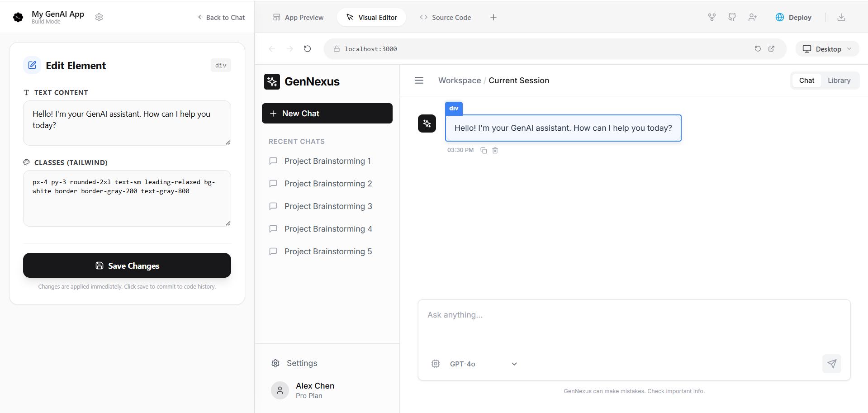Click the settings gear next to My GenAI App
The height and width of the screenshot is (413, 868).
(x=99, y=17)
